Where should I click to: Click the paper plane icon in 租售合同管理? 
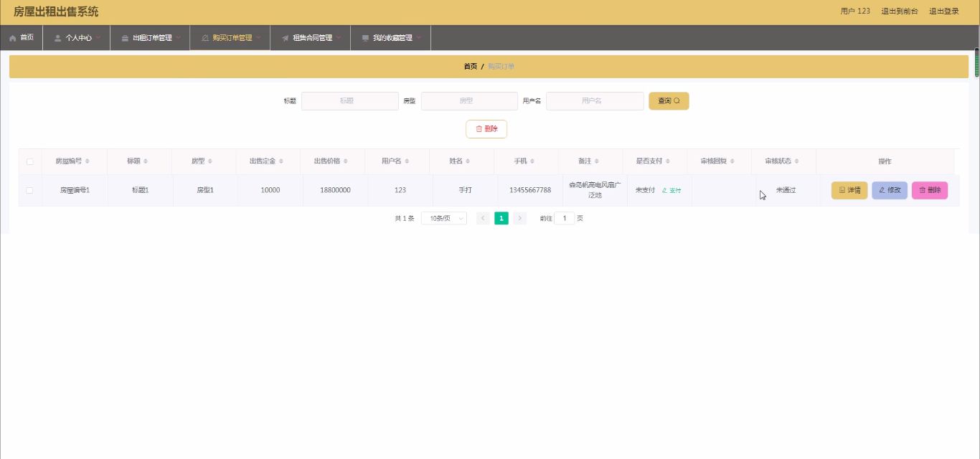pos(285,38)
